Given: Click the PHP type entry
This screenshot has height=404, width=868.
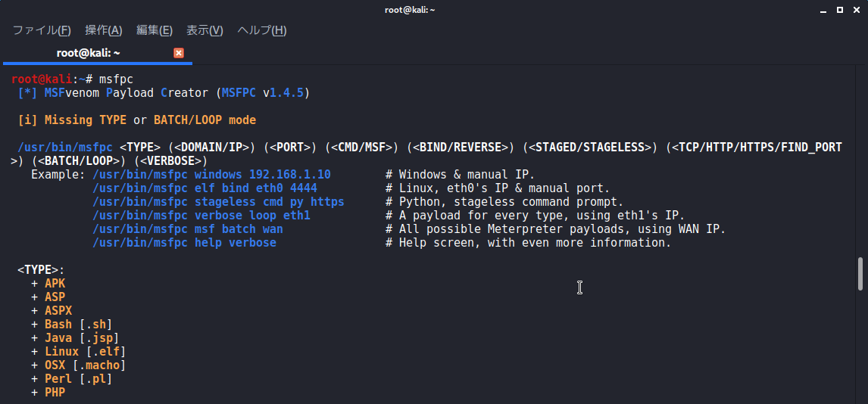Looking at the screenshot, I should click(x=55, y=393).
